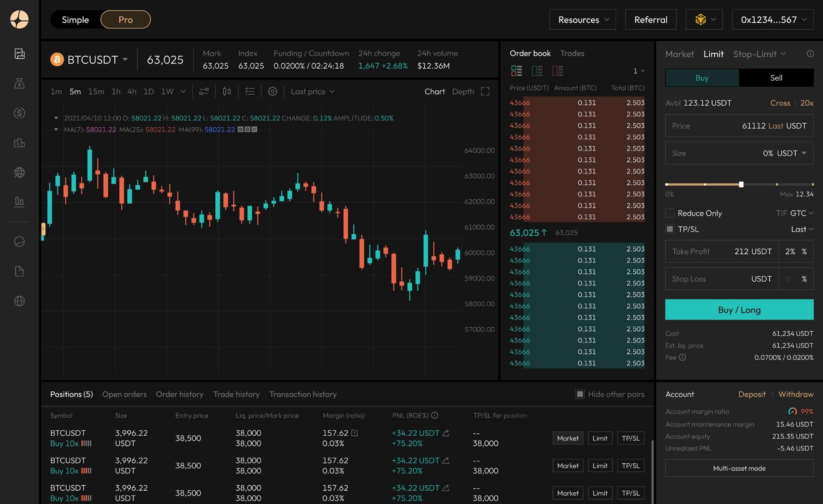Expand the Last price dropdown above chart
823x504 pixels.
coord(312,91)
